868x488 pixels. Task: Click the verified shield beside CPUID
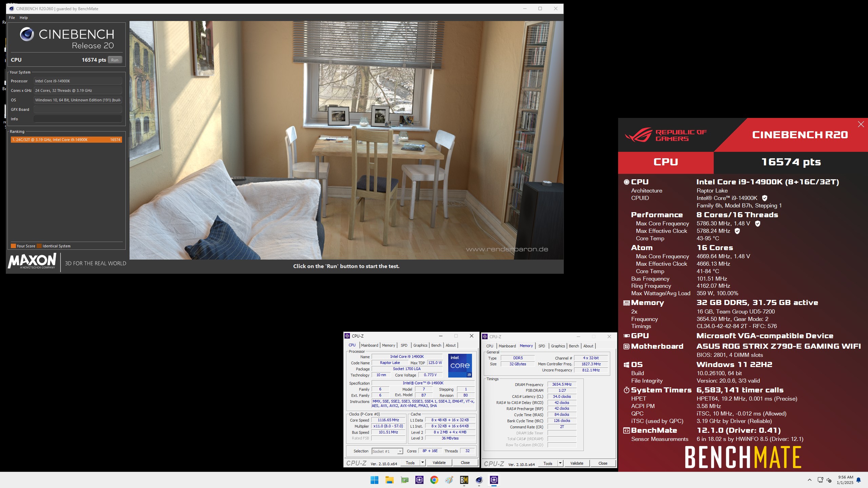(x=765, y=198)
